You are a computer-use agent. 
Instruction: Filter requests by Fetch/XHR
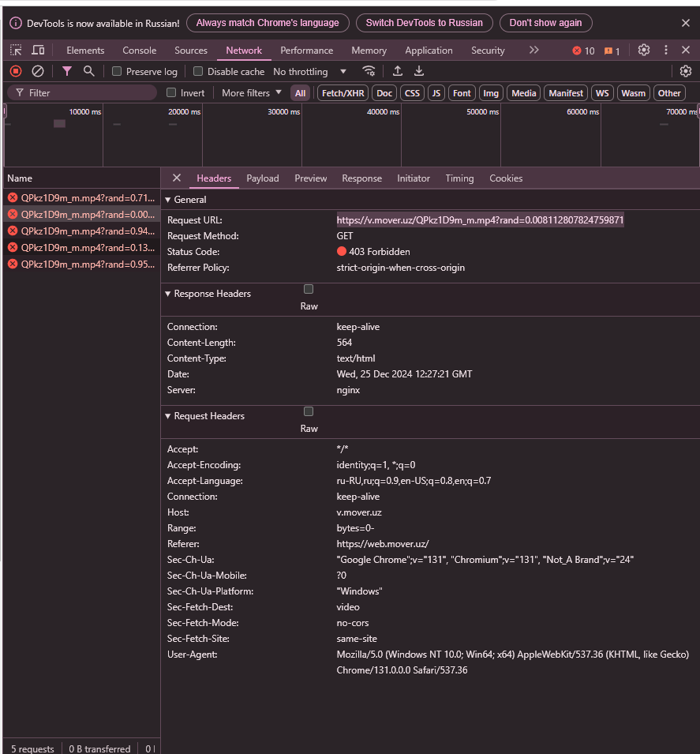click(x=343, y=93)
